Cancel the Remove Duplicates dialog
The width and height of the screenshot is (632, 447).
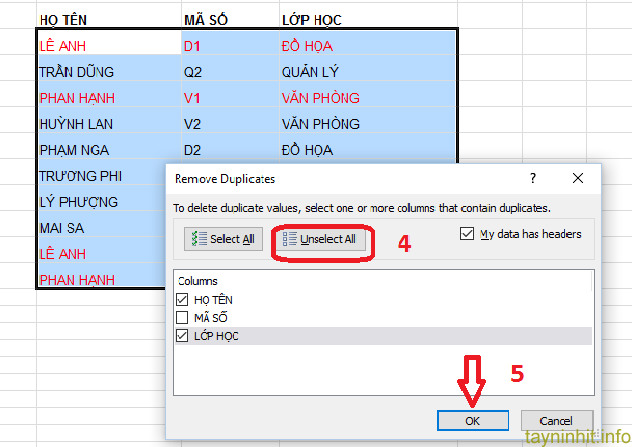pyautogui.click(x=555, y=421)
